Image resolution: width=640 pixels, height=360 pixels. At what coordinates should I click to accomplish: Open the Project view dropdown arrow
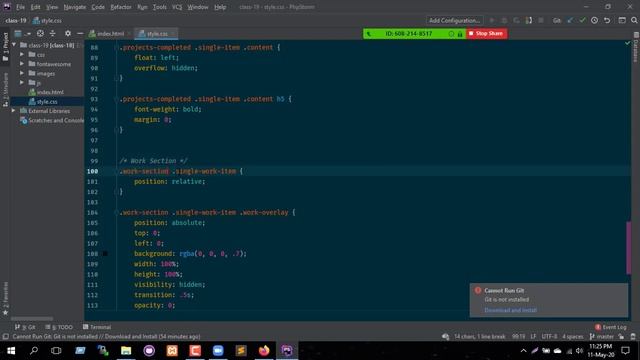tap(28, 33)
